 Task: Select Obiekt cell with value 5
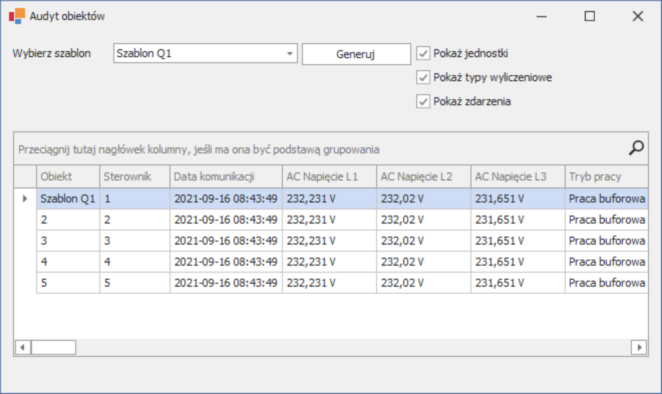(x=68, y=283)
